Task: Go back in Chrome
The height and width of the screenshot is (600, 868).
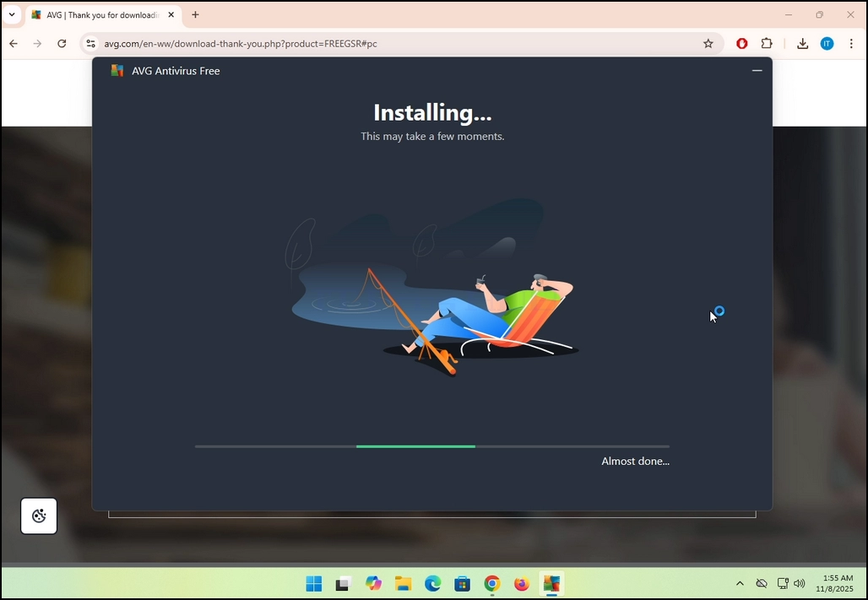Action: [14, 43]
